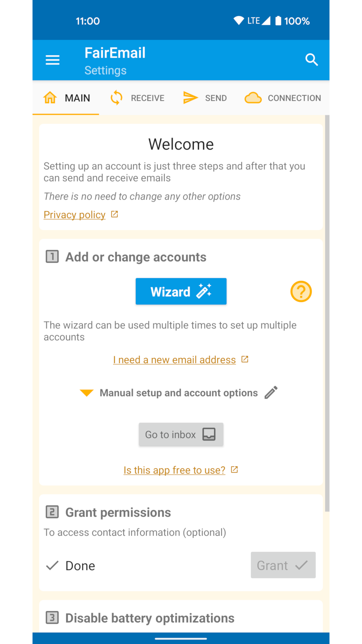Tap the paper plane SEND icon

click(190, 98)
